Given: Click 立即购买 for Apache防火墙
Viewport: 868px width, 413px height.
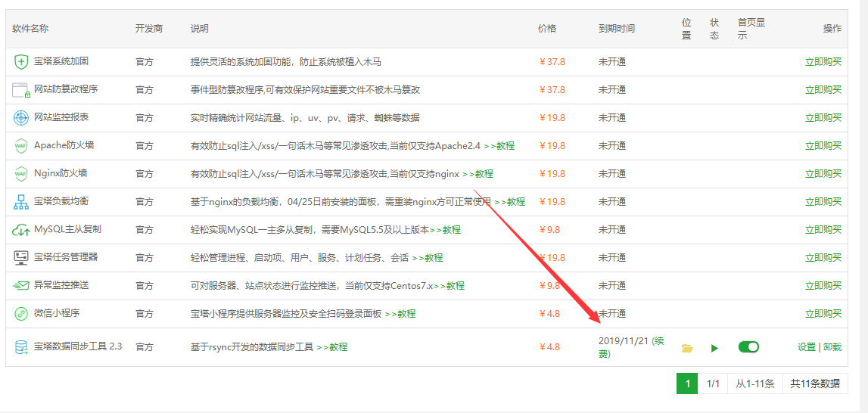Looking at the screenshot, I should pos(823,145).
